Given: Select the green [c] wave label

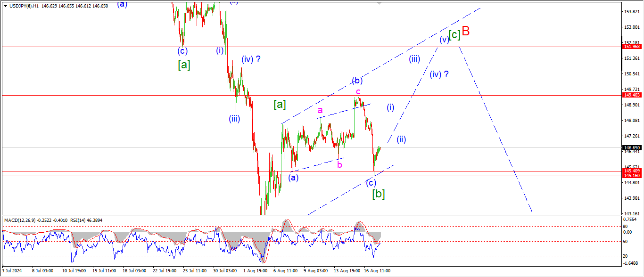Looking at the screenshot, I should pos(454,35).
